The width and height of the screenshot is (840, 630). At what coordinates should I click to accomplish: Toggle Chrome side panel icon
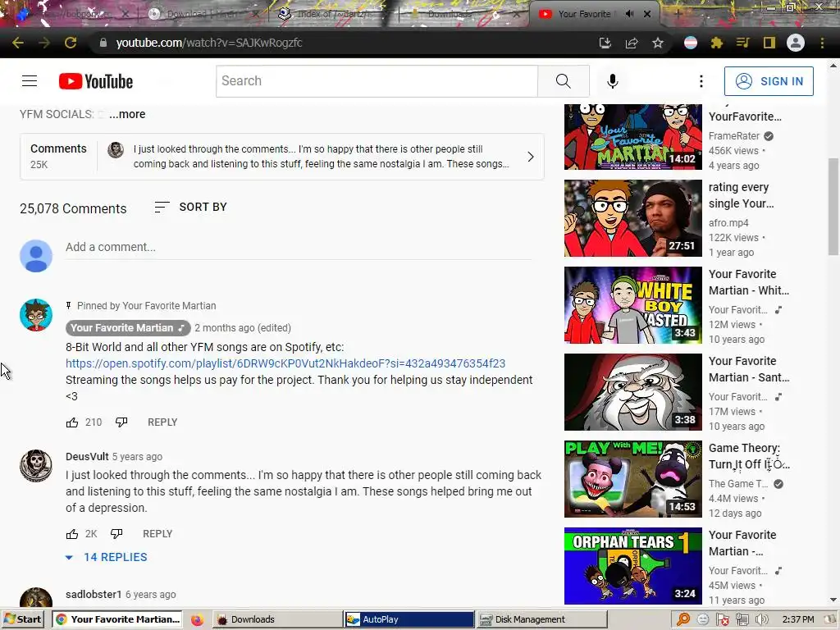click(769, 43)
